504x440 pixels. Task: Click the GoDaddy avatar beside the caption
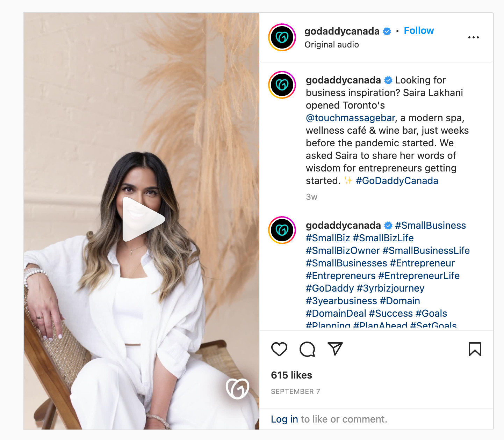(282, 85)
